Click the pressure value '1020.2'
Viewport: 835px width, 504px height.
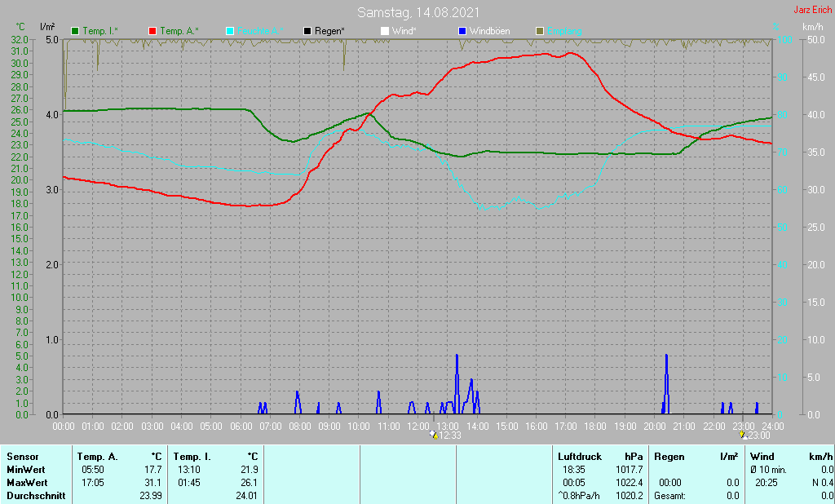tap(629, 496)
